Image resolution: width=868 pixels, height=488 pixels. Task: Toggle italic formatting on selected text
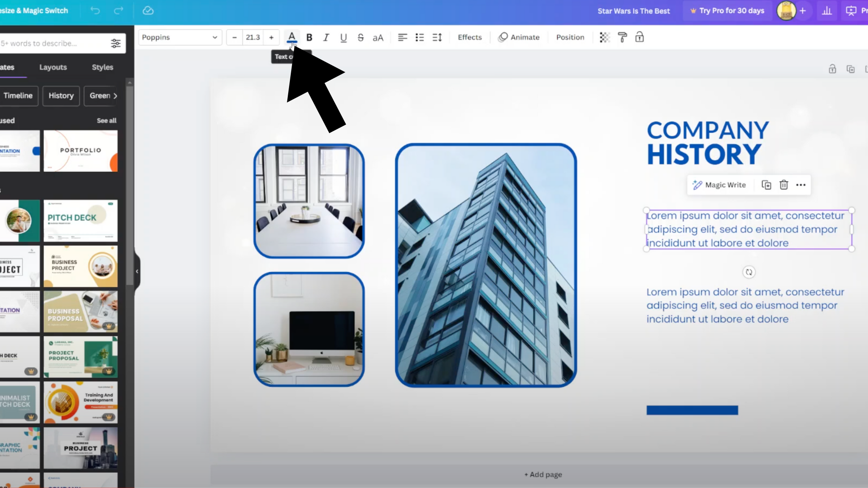point(326,37)
